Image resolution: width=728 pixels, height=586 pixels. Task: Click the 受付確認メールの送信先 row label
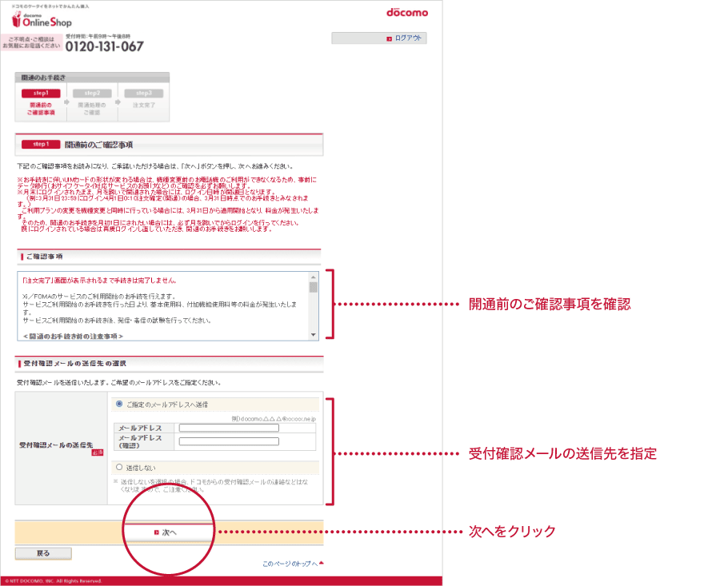click(56, 445)
